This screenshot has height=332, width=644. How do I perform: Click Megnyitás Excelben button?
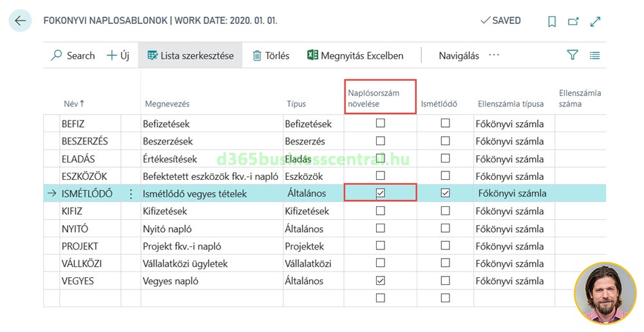355,55
